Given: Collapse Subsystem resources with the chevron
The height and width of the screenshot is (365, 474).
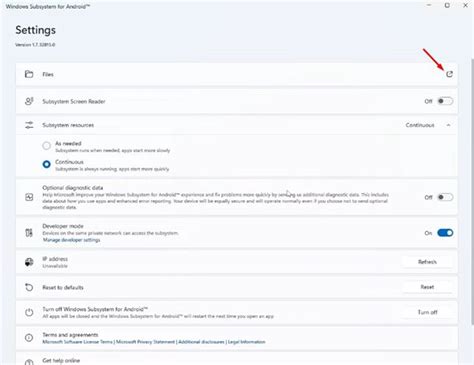Looking at the screenshot, I should pyautogui.click(x=448, y=125).
